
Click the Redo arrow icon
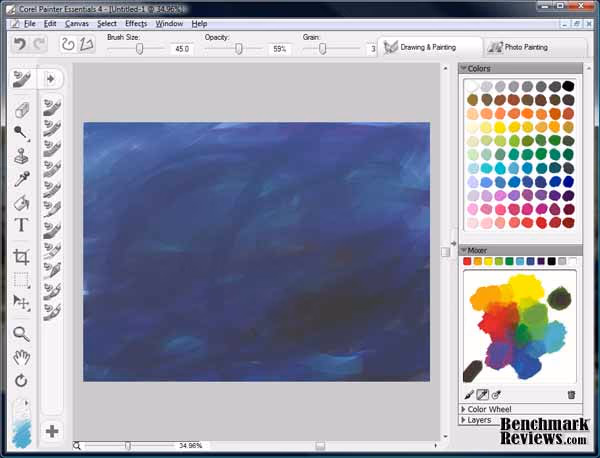tap(39, 44)
